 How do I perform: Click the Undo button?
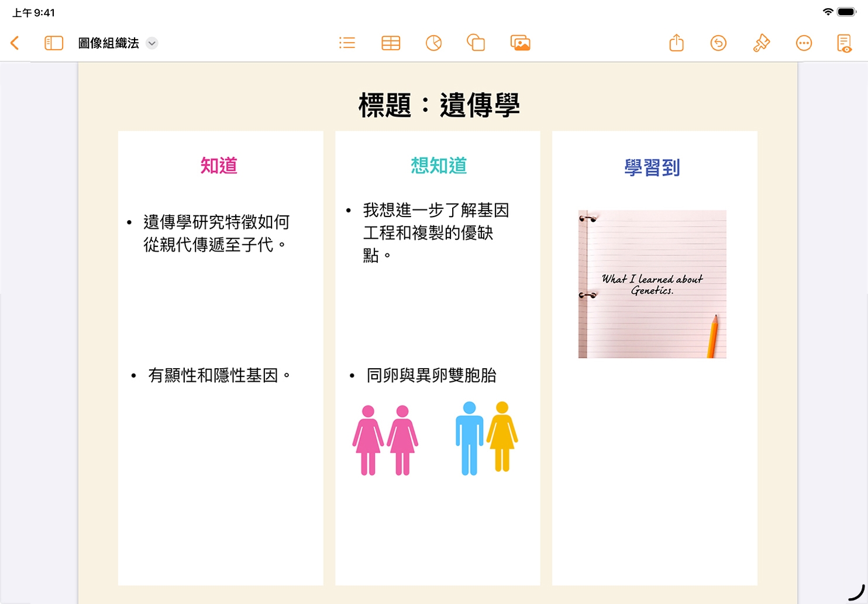click(x=718, y=43)
